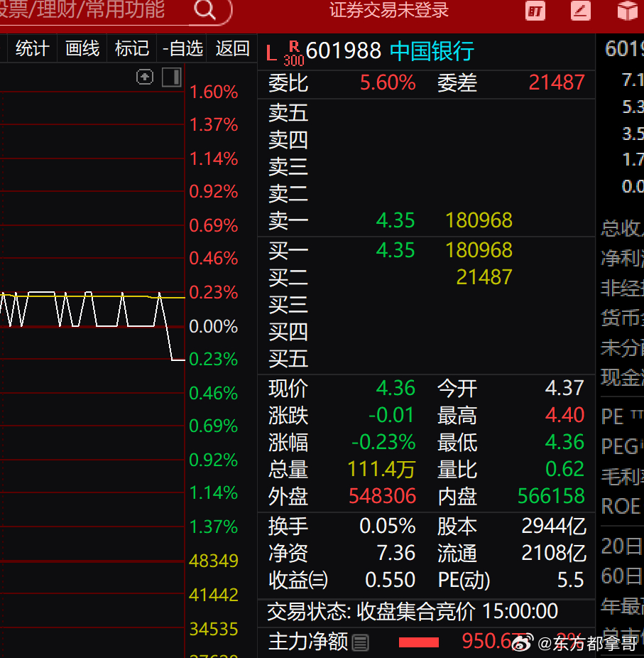Click the up-arrow popout icon above chart
644x658 pixels.
[x=145, y=77]
